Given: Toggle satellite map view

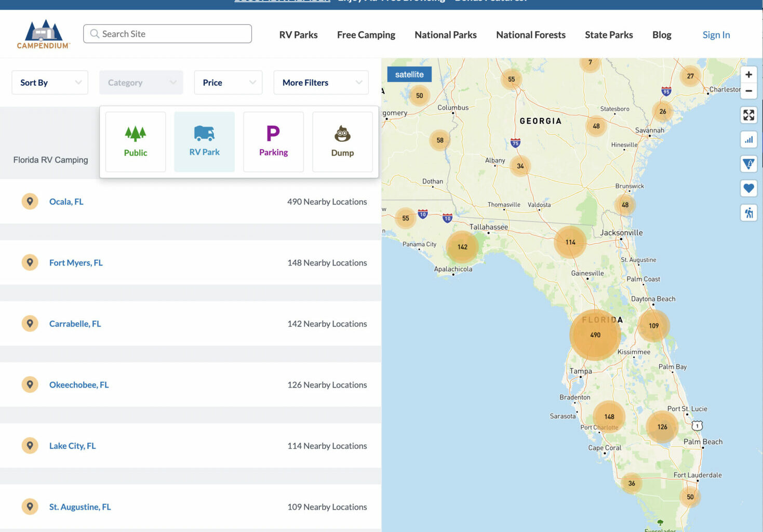Looking at the screenshot, I should pyautogui.click(x=409, y=74).
